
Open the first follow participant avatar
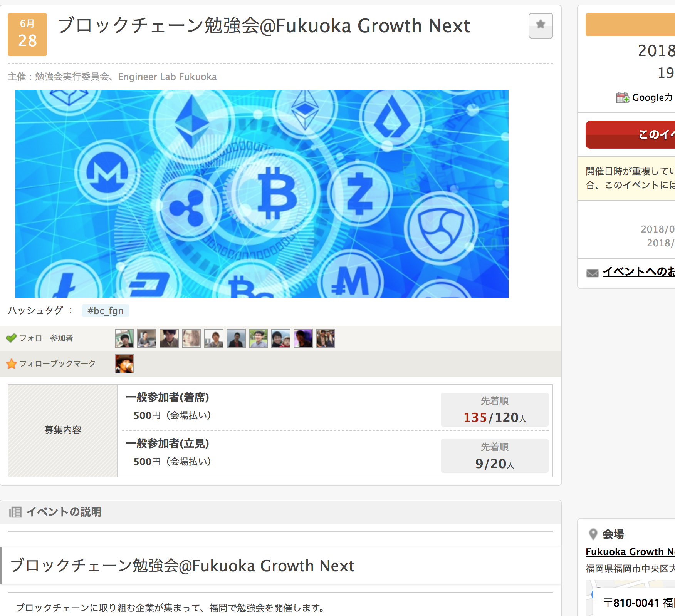click(124, 338)
